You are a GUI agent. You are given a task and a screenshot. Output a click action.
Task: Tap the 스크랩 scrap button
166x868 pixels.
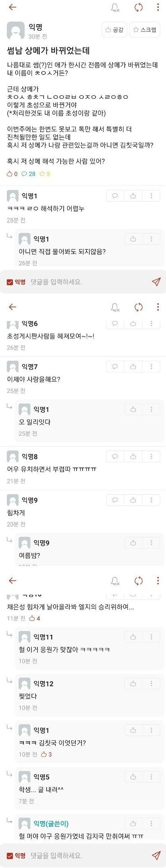point(144,30)
